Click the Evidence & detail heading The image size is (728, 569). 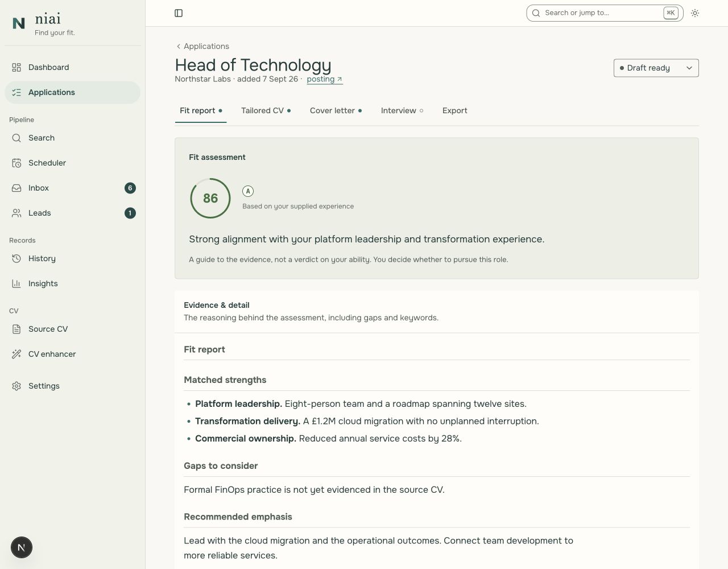[x=217, y=305]
